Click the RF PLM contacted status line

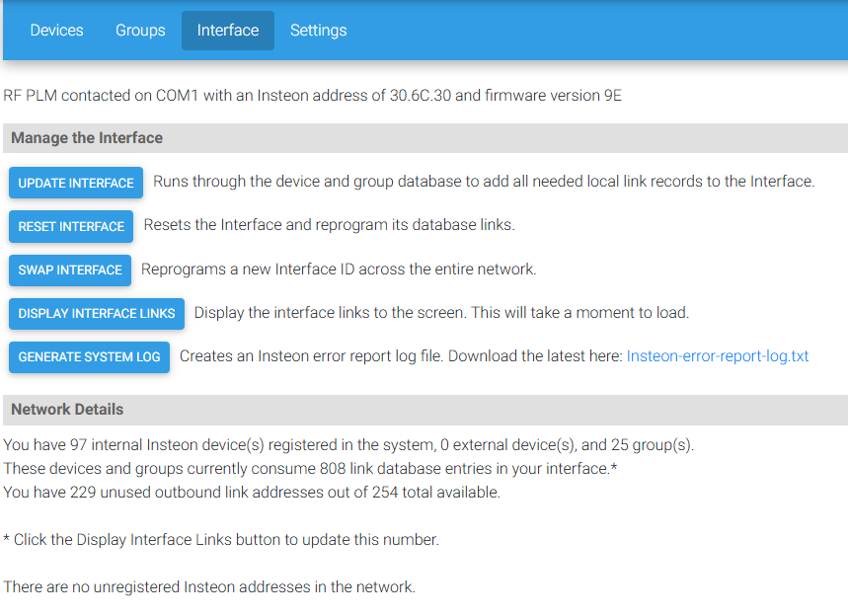click(312, 96)
